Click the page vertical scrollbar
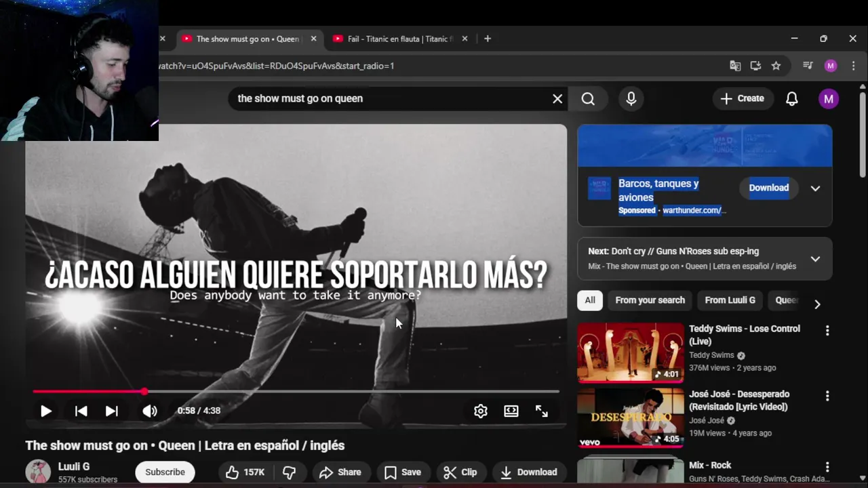The width and height of the screenshot is (868, 488). tap(863, 136)
